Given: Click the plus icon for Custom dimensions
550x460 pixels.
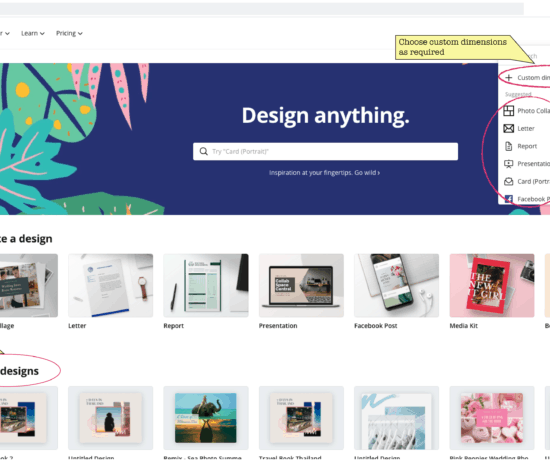Looking at the screenshot, I should pos(509,78).
